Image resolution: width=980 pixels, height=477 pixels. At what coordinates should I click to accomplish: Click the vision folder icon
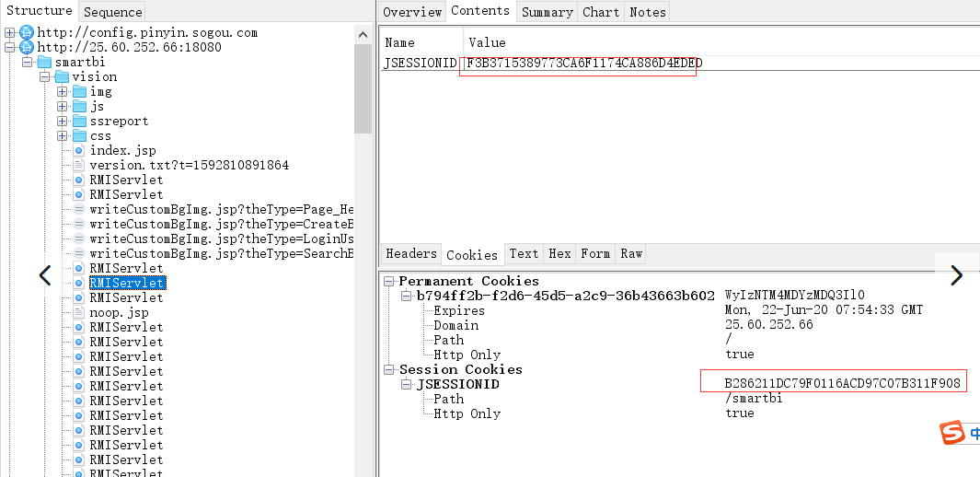click(62, 77)
